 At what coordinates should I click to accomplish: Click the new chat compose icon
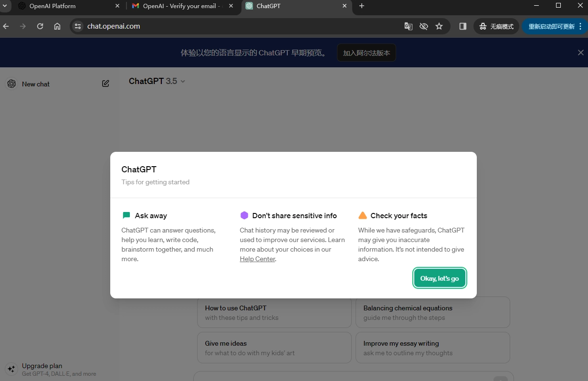[x=105, y=84]
